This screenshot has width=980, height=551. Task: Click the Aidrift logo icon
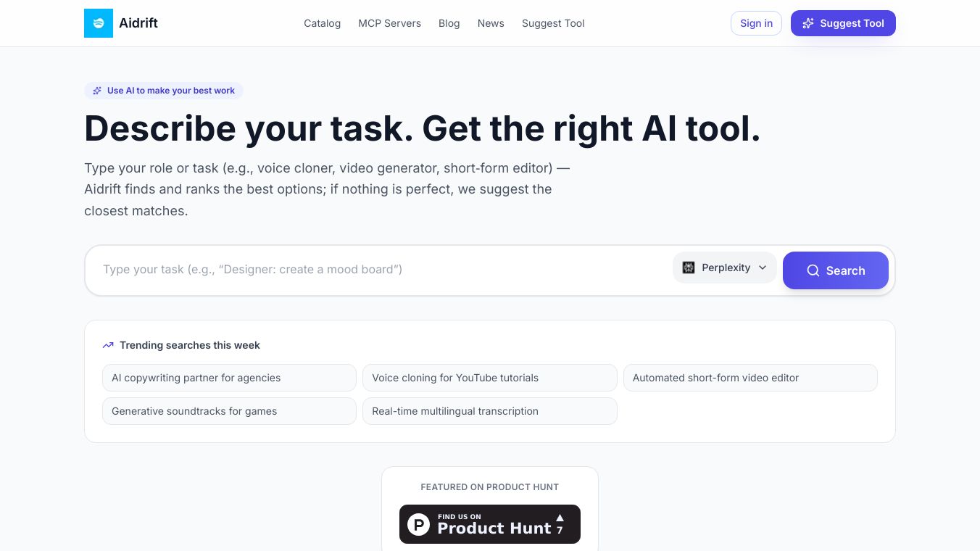(99, 23)
